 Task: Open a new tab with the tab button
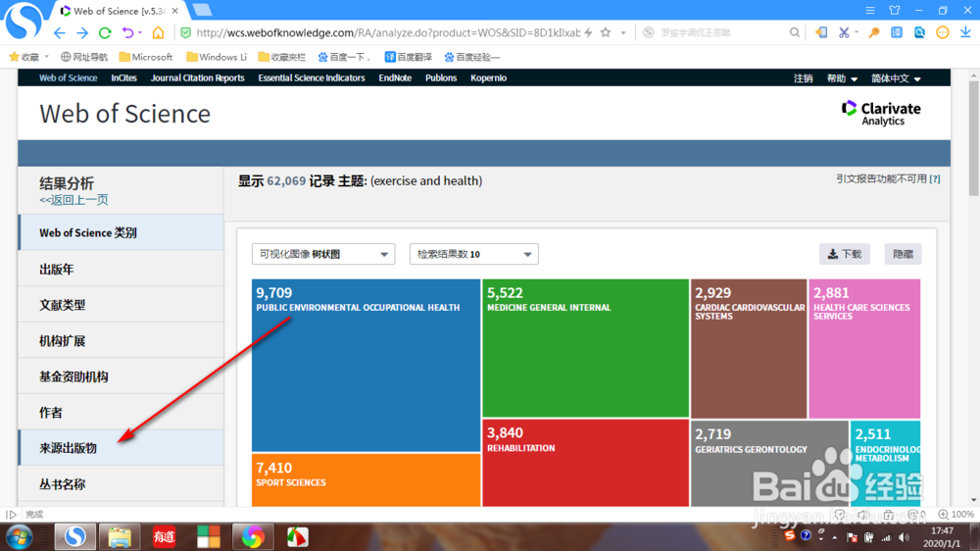[202, 11]
